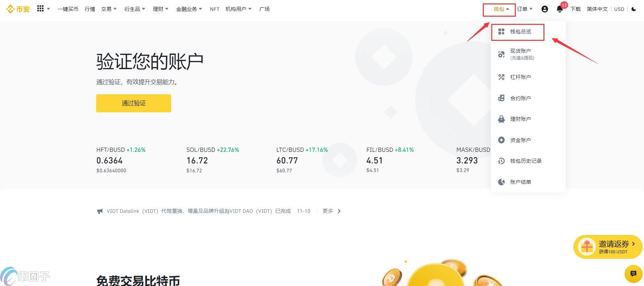Open the notifications bell icon
This screenshot has width=644, height=286.
(559, 9)
